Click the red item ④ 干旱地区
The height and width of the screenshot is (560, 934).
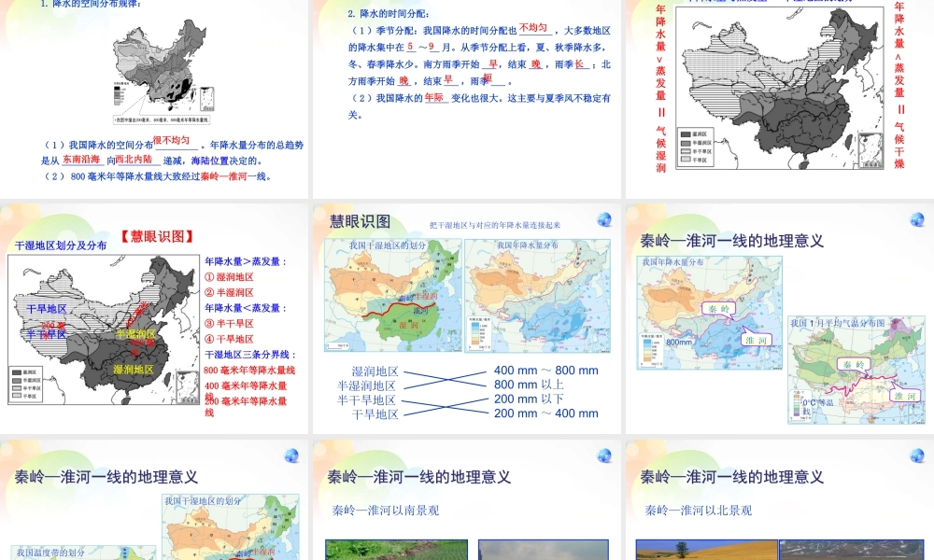pyautogui.click(x=230, y=339)
